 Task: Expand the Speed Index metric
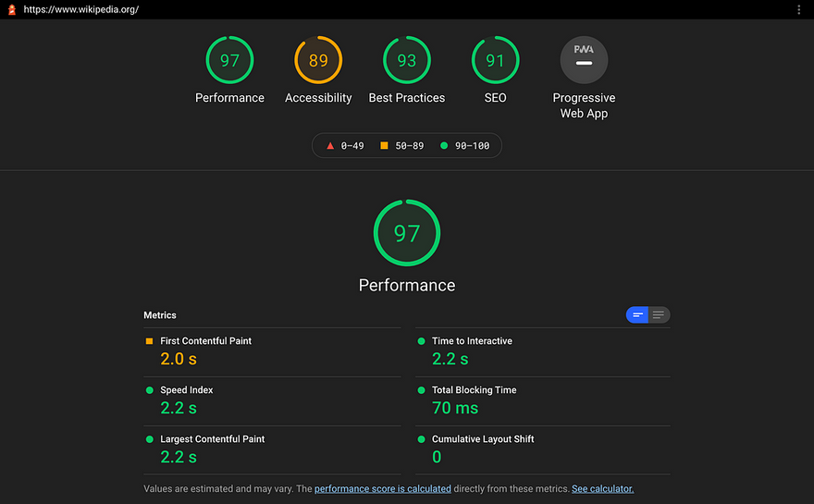click(272, 401)
